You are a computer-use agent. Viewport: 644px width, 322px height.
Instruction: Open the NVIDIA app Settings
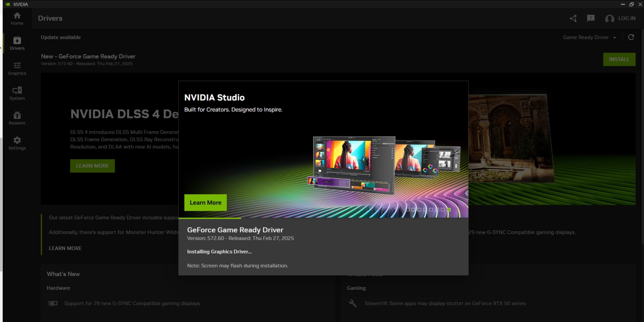click(x=17, y=143)
